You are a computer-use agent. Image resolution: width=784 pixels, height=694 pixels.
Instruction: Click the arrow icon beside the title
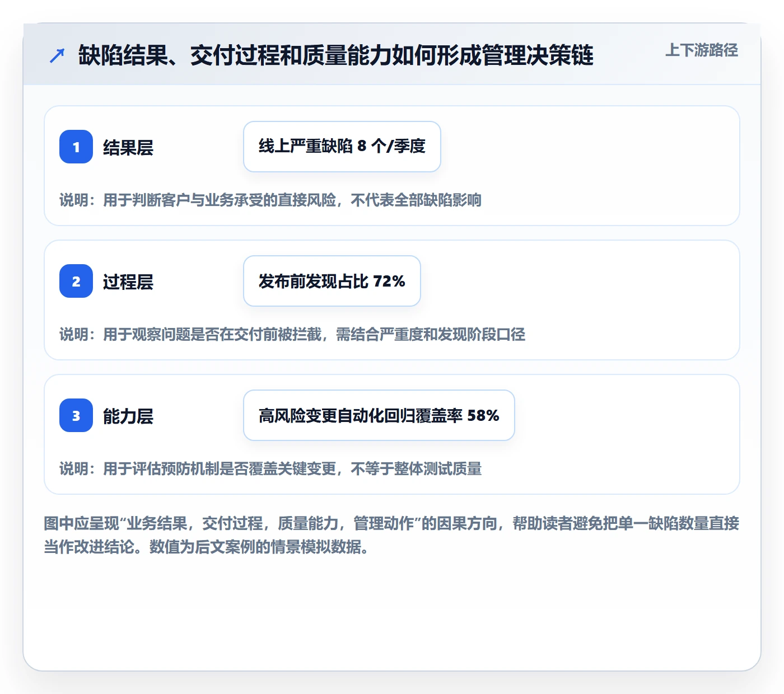click(57, 55)
